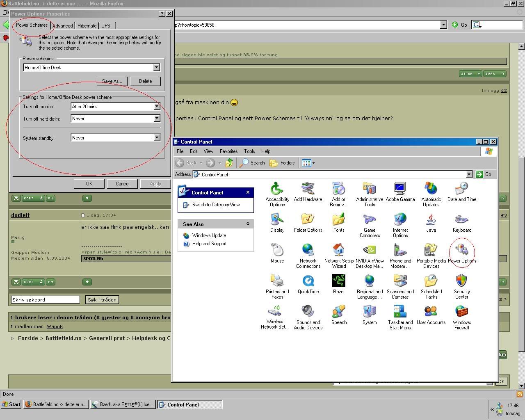Switch to the Hibernate tab
The image size is (525, 420).
point(87,25)
